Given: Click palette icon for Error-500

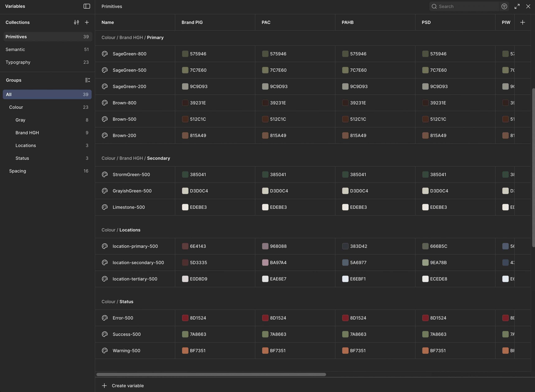Looking at the screenshot, I should coord(105,318).
